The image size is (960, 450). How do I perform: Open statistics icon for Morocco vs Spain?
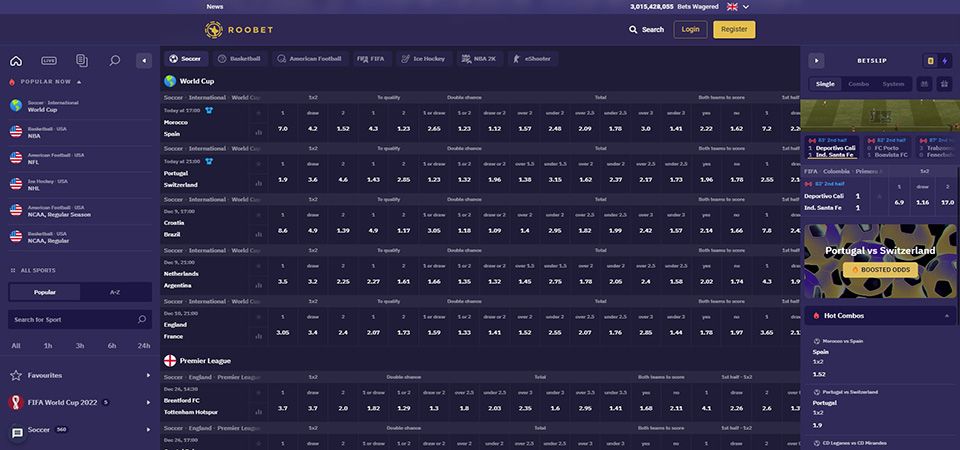pyautogui.click(x=258, y=132)
